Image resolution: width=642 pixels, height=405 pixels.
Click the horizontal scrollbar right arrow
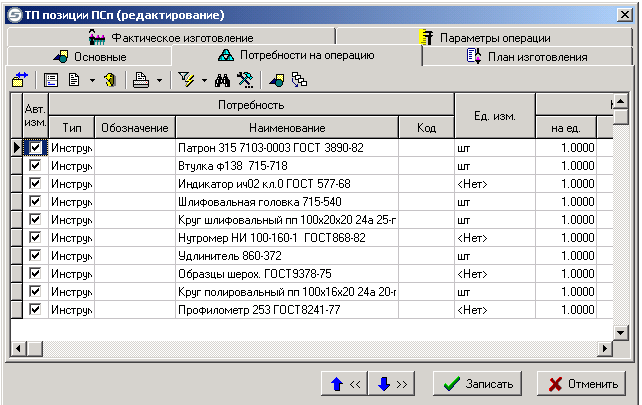tap(604, 348)
